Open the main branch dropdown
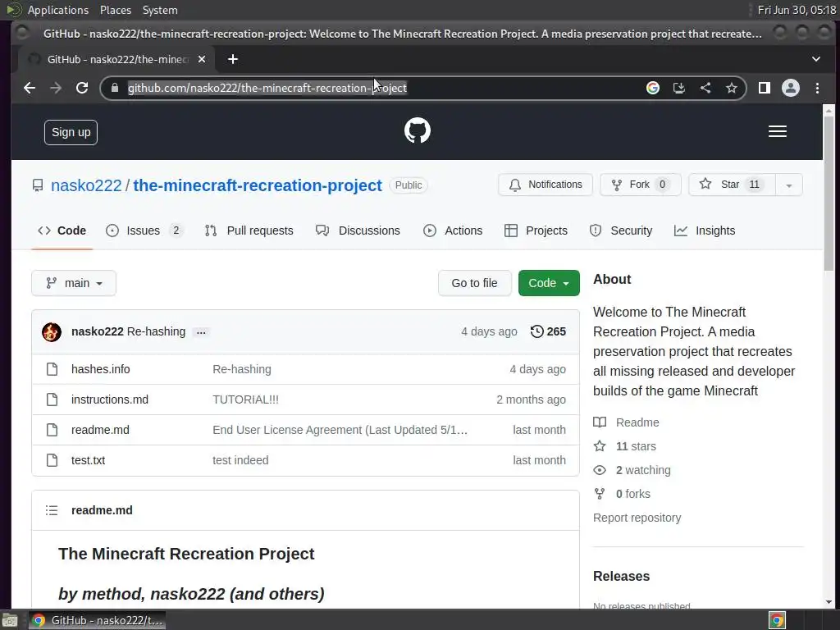The width and height of the screenshot is (840, 630). pyautogui.click(x=74, y=283)
